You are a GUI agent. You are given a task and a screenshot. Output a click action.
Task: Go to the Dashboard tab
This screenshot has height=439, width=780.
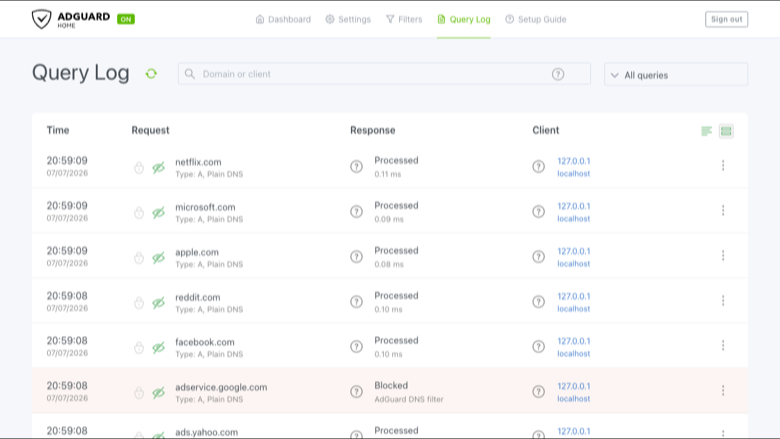(x=283, y=19)
